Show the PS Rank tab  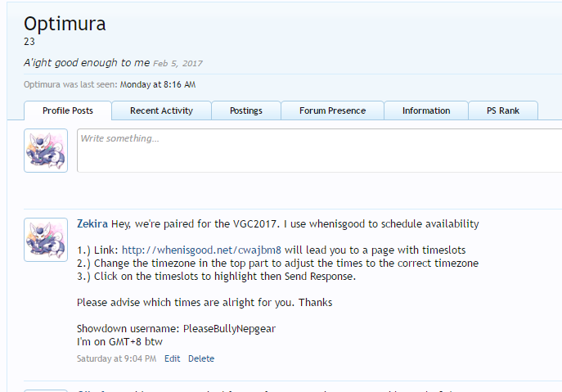tap(503, 110)
